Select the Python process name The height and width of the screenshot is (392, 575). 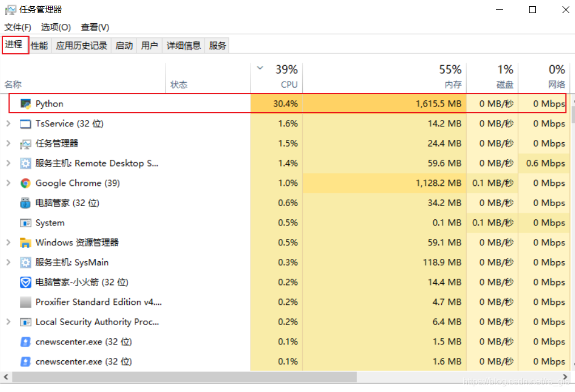[49, 104]
